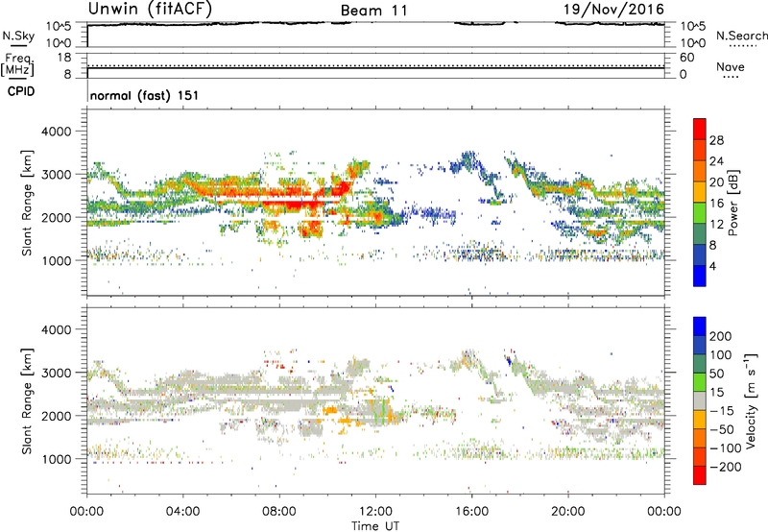
Task: Click the 12:00 time tick label
Action: [x=375, y=512]
